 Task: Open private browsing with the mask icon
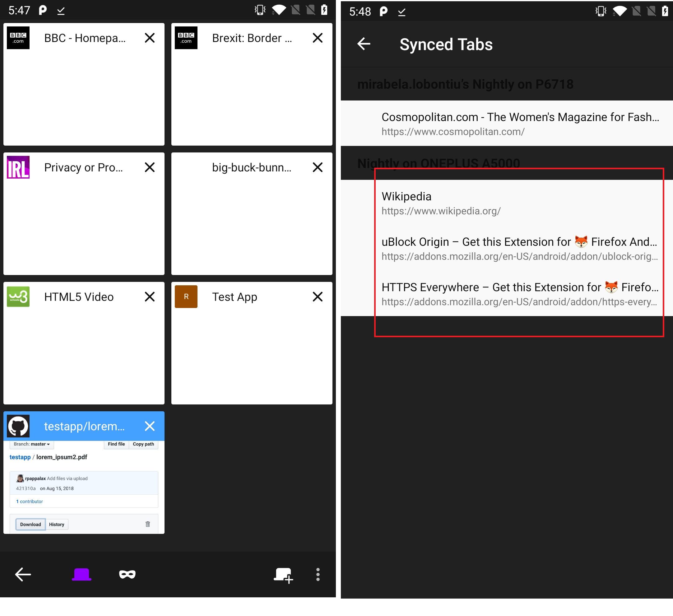(127, 574)
